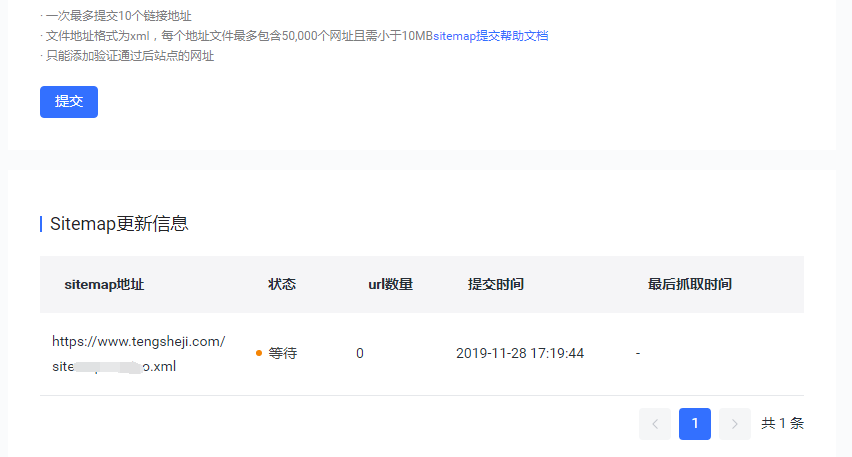This screenshot has width=852, height=457.
Task: Open the sitemap提交帮助文档 help link
Action: click(490, 36)
